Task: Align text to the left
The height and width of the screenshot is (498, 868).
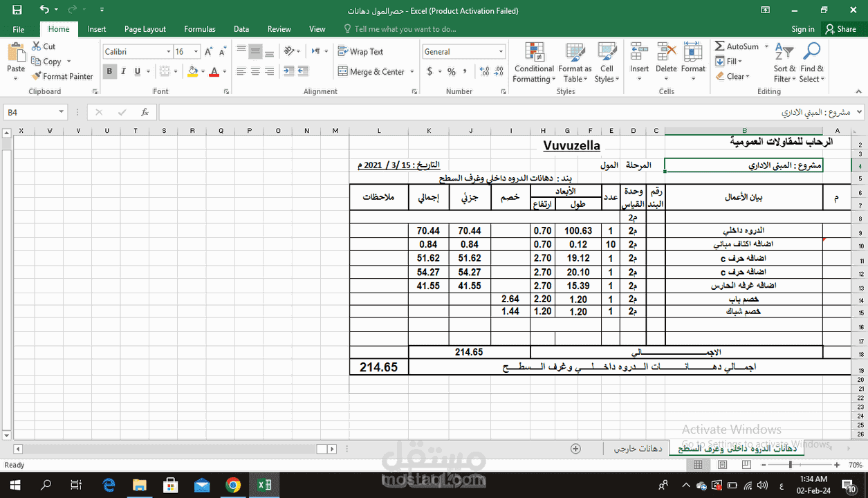Action: (x=241, y=71)
